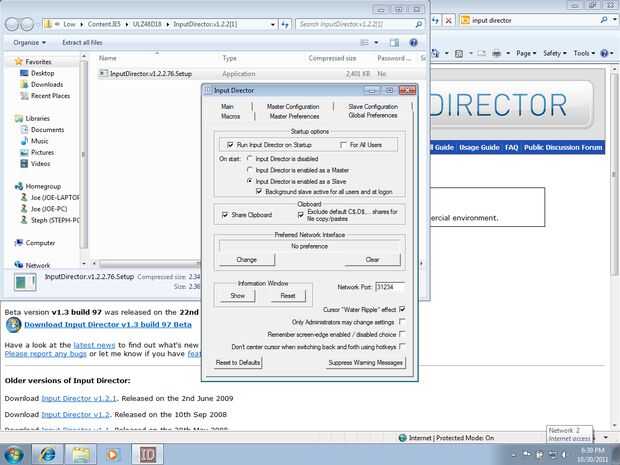Click the globe icon beside download link
Viewport: 620px width, 465px height.
tap(13, 325)
